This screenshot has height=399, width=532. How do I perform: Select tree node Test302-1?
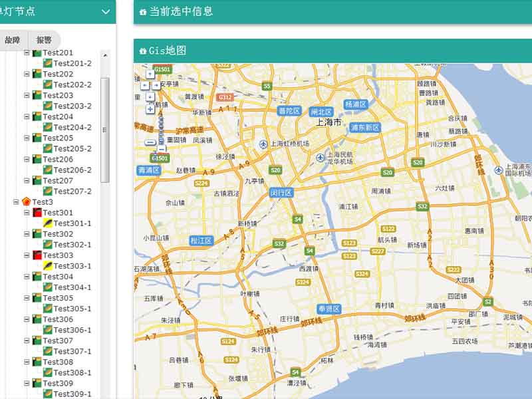tap(72, 245)
